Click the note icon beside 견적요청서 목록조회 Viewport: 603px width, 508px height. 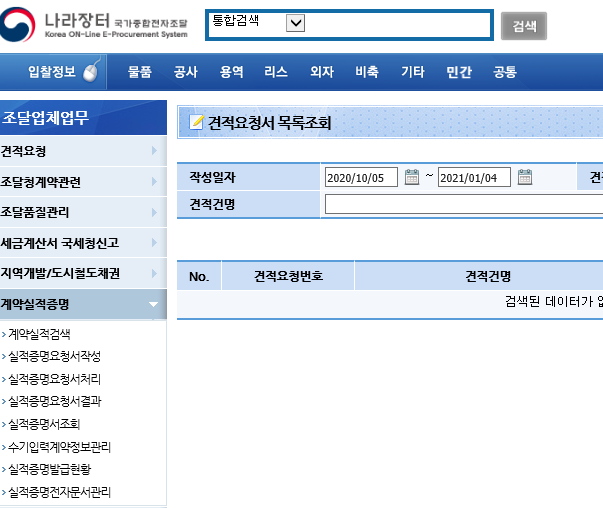point(196,122)
